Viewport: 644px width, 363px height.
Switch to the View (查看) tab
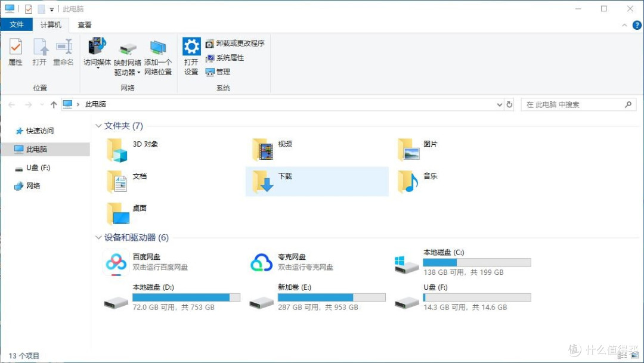85,24
